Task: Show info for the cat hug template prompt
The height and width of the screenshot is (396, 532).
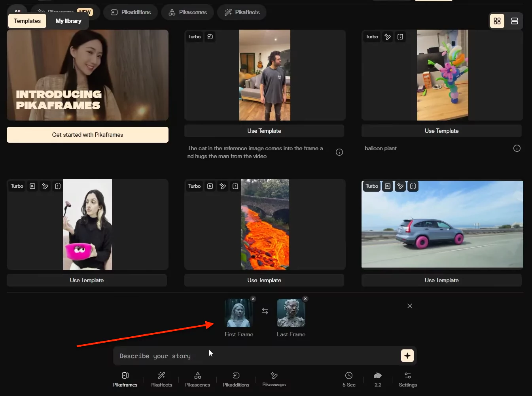Action: (339, 152)
